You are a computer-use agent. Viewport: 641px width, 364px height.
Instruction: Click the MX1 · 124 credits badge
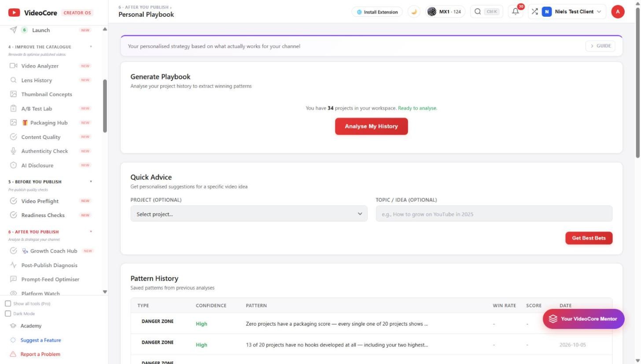click(x=446, y=12)
